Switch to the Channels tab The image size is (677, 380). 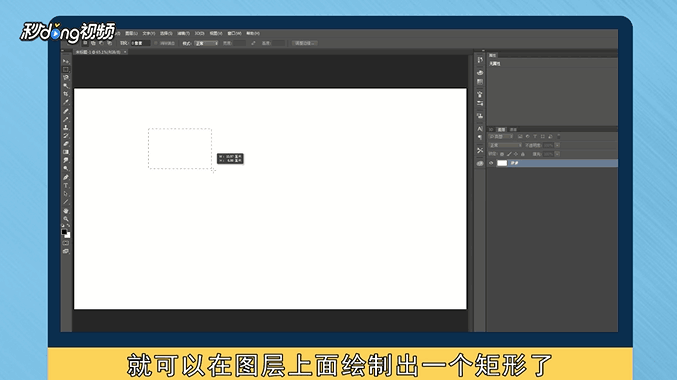click(x=513, y=130)
